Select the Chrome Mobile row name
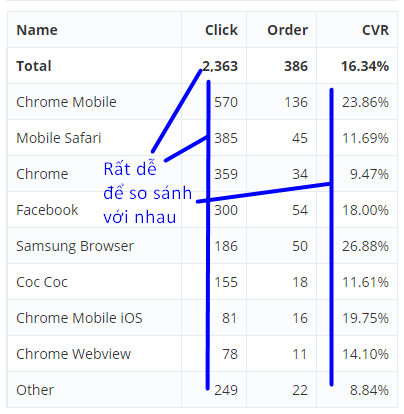The height and width of the screenshot is (414, 404). tap(66, 102)
